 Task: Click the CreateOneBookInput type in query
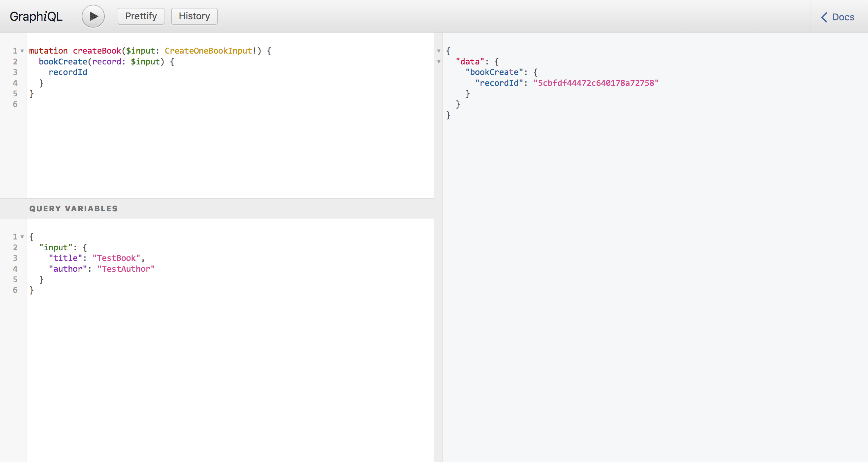[208, 51]
